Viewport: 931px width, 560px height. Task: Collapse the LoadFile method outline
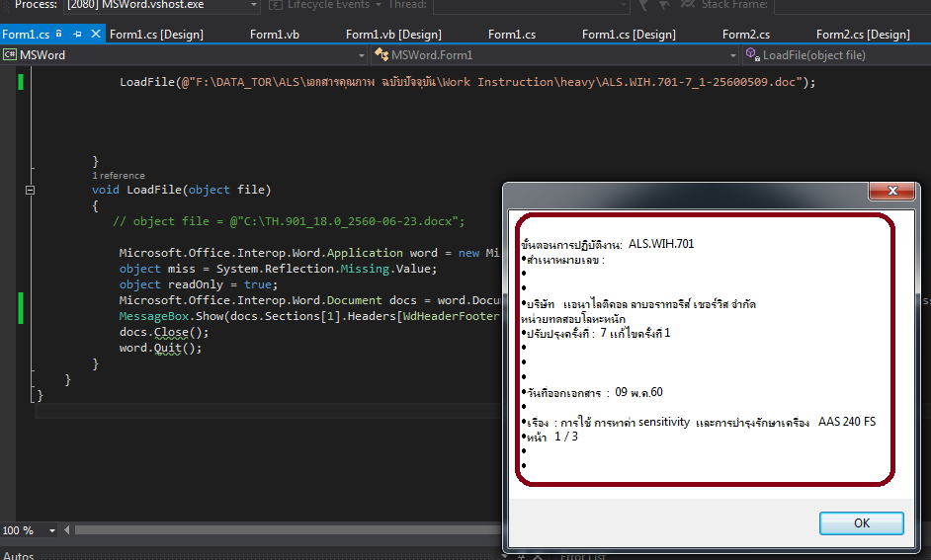pos(31,191)
